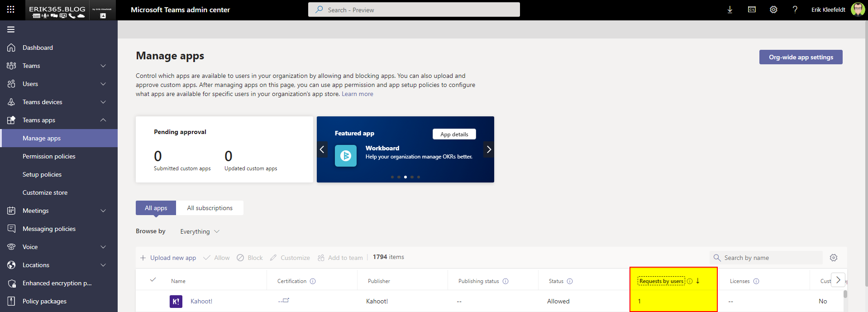Collapse the Teams apps section

tap(103, 120)
